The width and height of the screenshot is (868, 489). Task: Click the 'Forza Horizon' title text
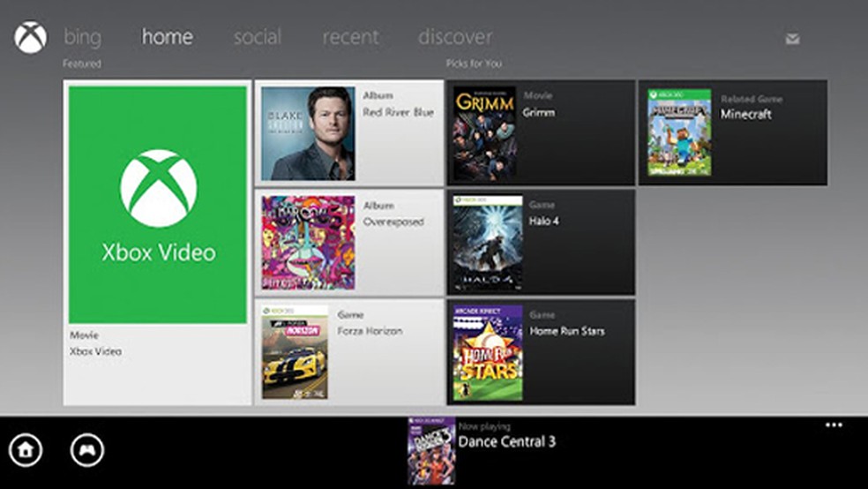tap(370, 331)
